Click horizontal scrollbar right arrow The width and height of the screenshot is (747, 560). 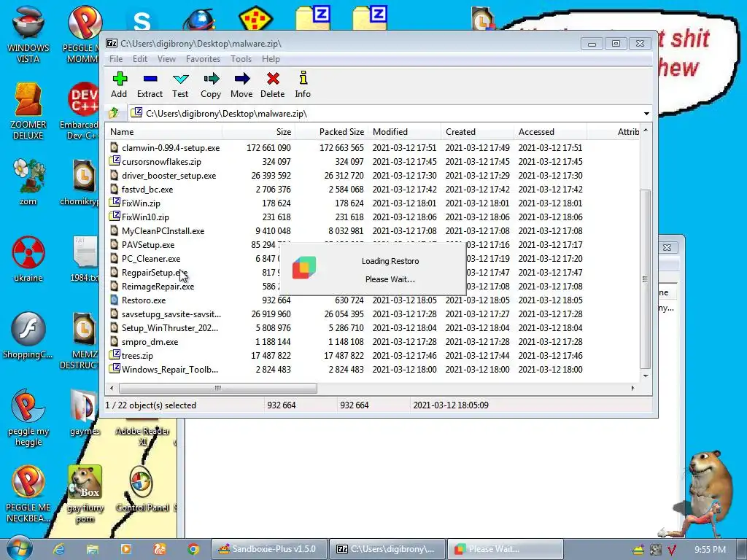(x=632, y=388)
